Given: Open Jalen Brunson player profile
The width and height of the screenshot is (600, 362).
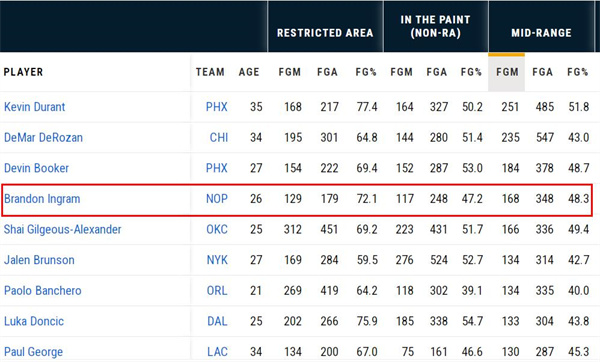Looking at the screenshot, I should pyautogui.click(x=39, y=260).
